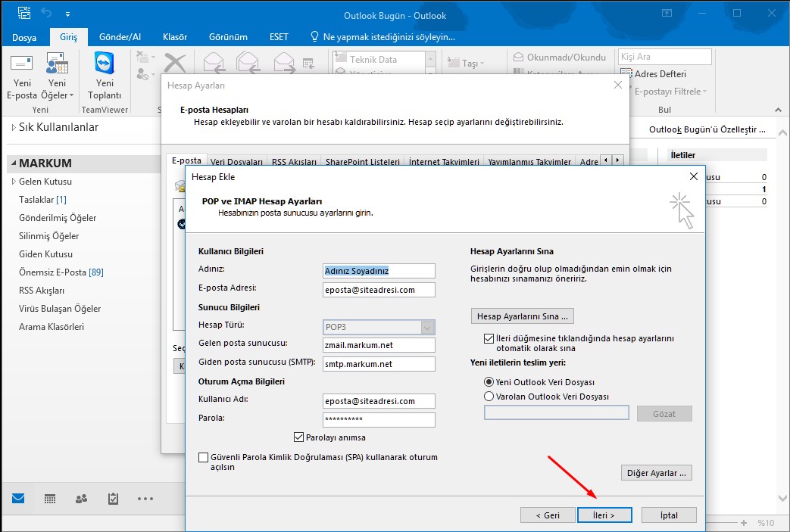
Task: Open the Taslaklar folder
Action: [x=42, y=200]
